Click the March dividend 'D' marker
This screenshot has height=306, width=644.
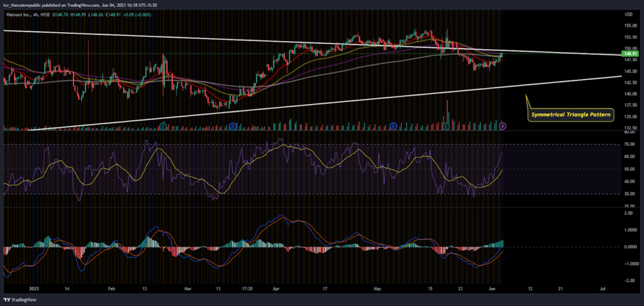point(233,125)
